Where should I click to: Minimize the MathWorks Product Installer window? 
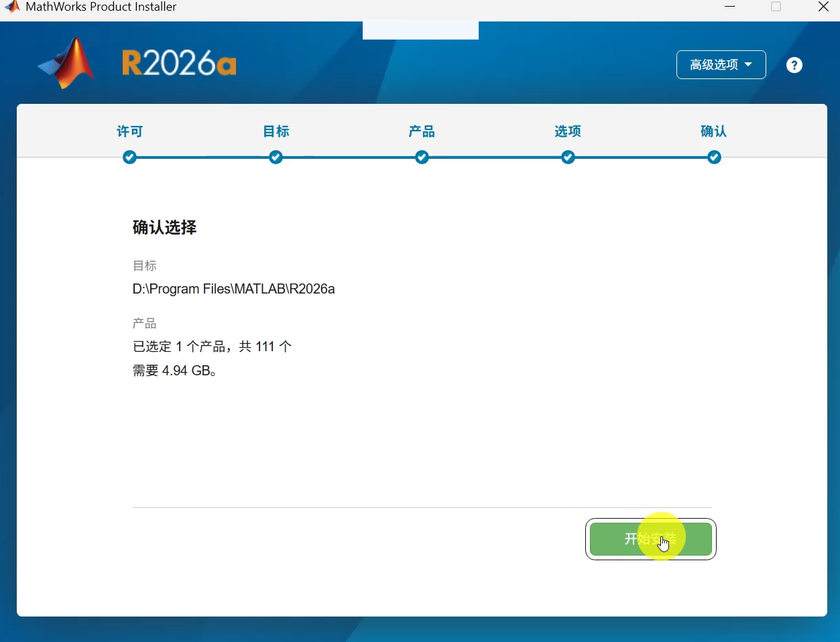click(x=730, y=7)
